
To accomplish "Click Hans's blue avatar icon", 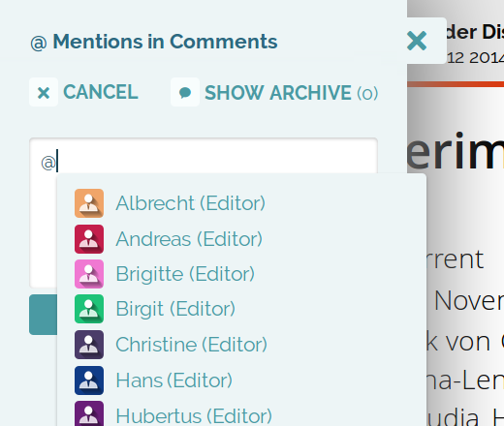I will tap(89, 380).
